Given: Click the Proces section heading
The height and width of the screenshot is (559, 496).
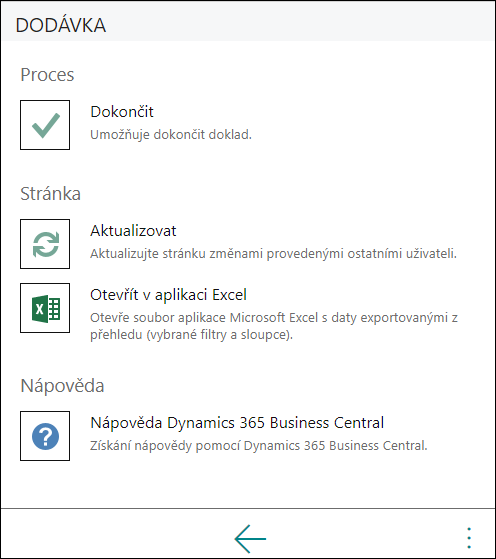Looking at the screenshot, I should click(47, 75).
